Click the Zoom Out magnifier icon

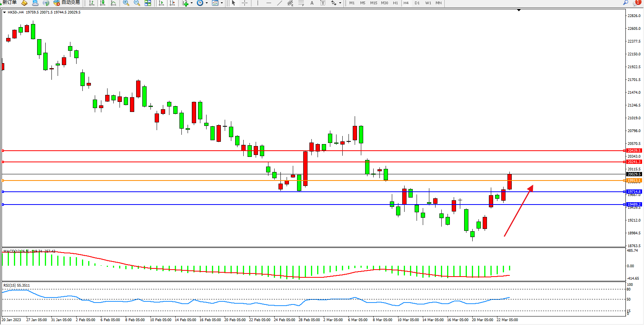[137, 3]
